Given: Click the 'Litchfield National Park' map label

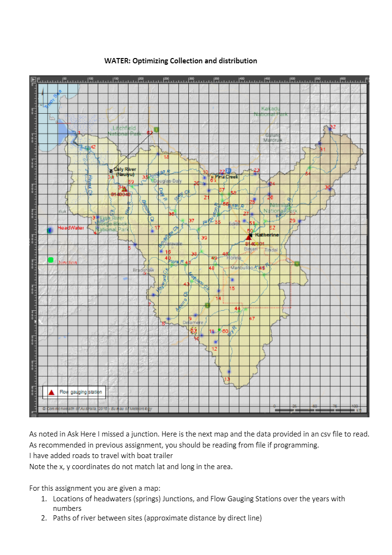Looking at the screenshot, I should tap(124, 130).
